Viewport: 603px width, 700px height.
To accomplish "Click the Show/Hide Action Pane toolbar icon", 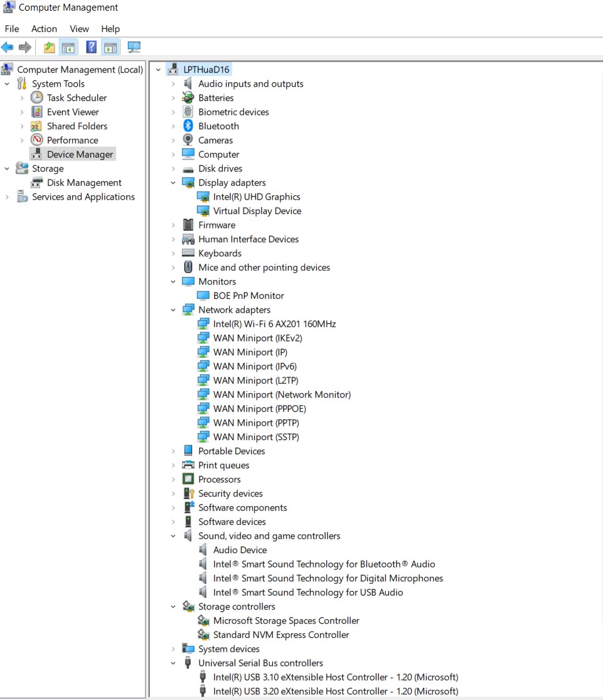I will pyautogui.click(x=110, y=47).
